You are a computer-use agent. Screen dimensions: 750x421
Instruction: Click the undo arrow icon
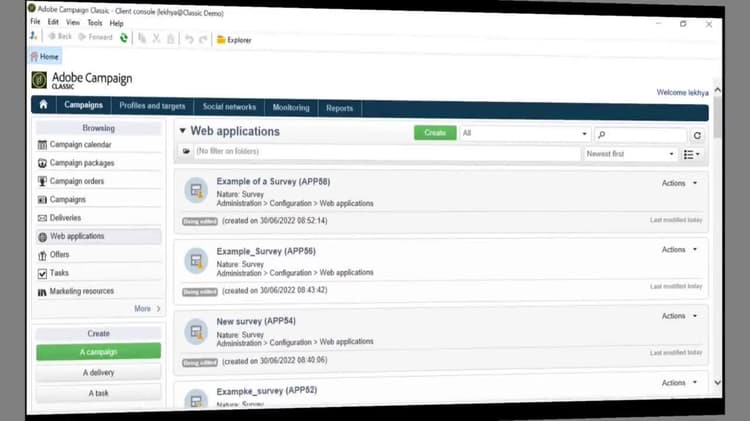189,39
